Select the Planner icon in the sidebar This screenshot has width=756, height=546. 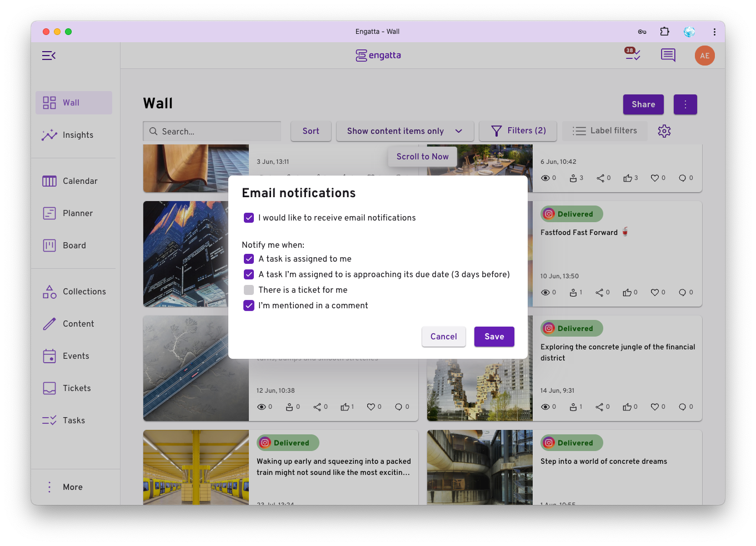coord(49,213)
